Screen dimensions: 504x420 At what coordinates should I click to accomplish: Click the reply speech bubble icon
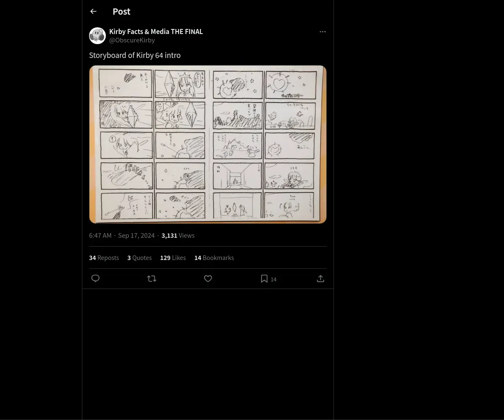click(x=95, y=278)
